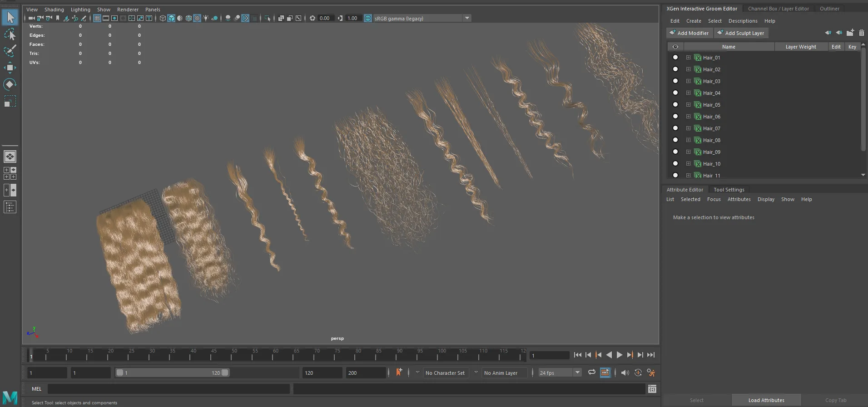Screen dimensions: 868x407
Task: Toggle the Outliner quick-access button in the toolbox
Action: pyautogui.click(x=10, y=207)
